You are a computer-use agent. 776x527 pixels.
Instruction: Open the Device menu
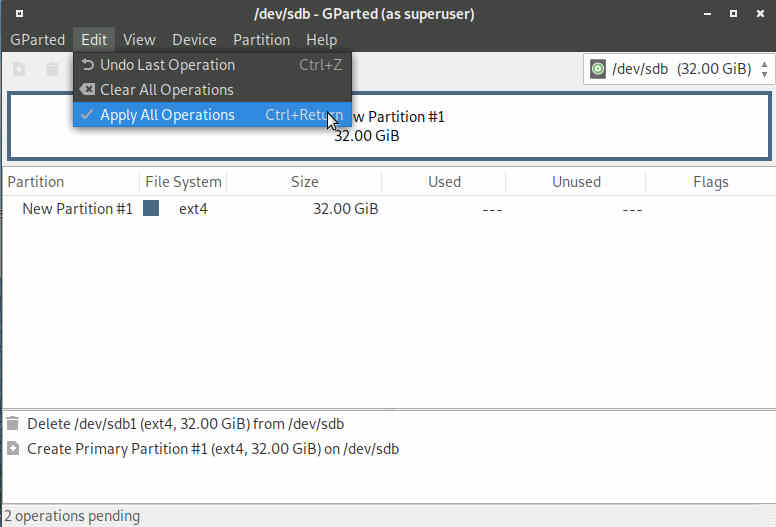coord(194,40)
